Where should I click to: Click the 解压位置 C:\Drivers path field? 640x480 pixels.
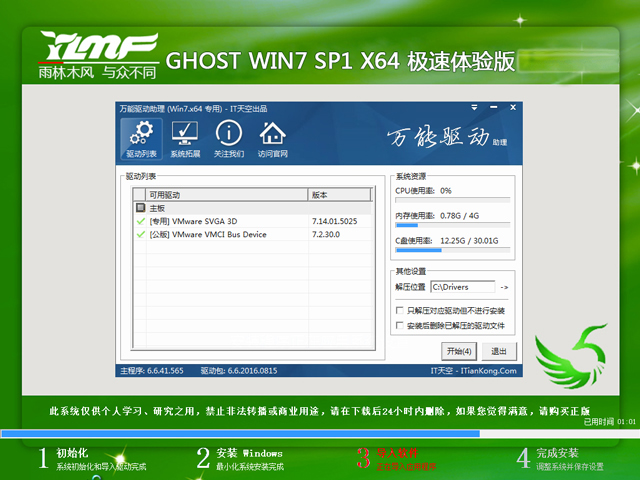[x=461, y=288]
